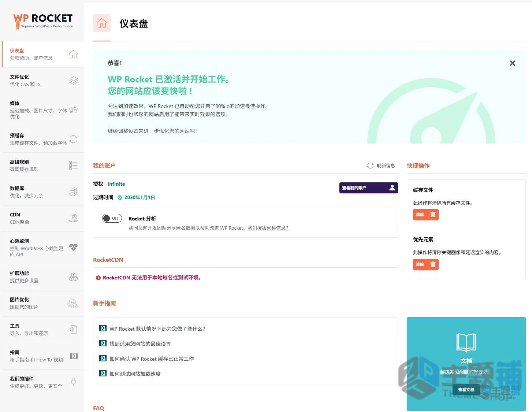Click the images icon for 媒体
Viewport: 532px width, 412px height.
pyautogui.click(x=73, y=110)
